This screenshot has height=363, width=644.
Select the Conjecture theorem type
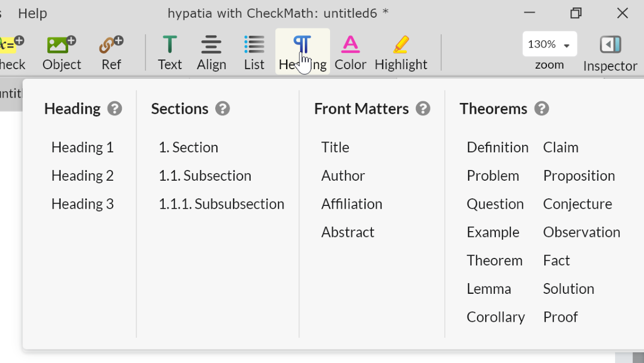[577, 204]
